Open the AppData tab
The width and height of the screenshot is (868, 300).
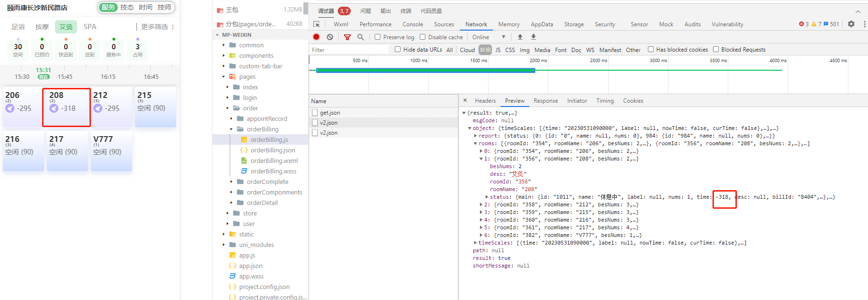click(542, 24)
